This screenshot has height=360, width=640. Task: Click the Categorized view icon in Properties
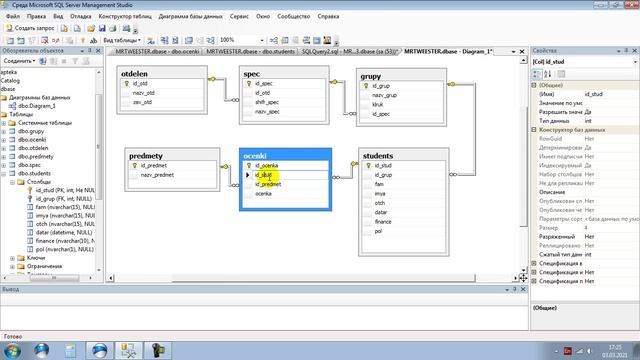[537, 74]
